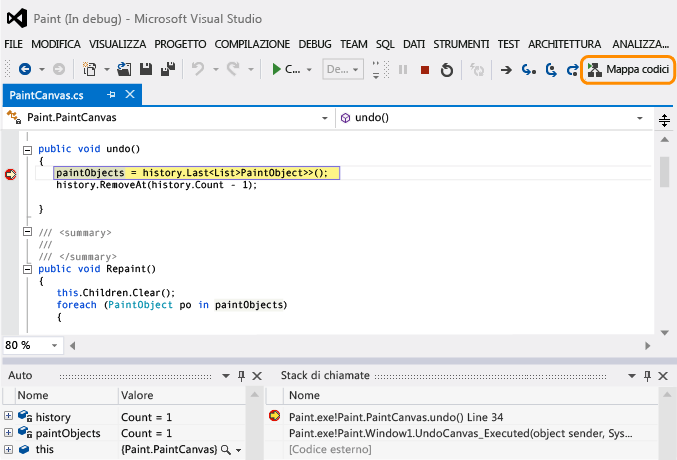
Task: Open the Auto panel options dropdown
Action: pos(226,376)
